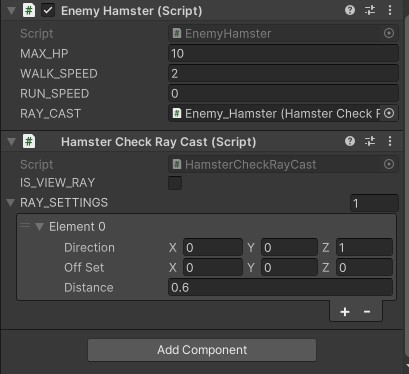Collapse Element 0 foldout arrow
This screenshot has width=409, height=374.
[x=39, y=227]
